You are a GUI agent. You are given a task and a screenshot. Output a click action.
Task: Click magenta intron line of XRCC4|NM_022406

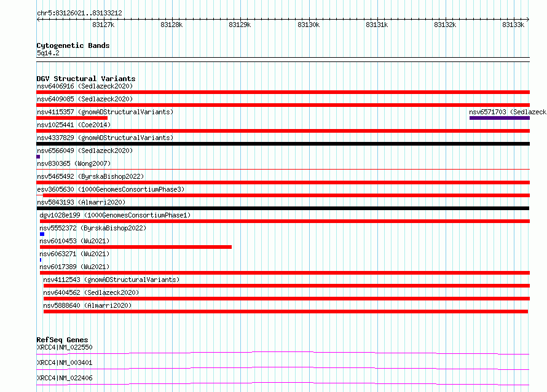(283, 383)
